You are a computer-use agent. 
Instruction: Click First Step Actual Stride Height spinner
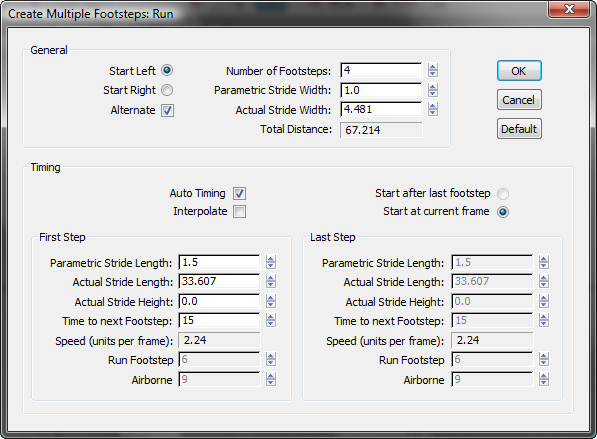[x=271, y=301]
